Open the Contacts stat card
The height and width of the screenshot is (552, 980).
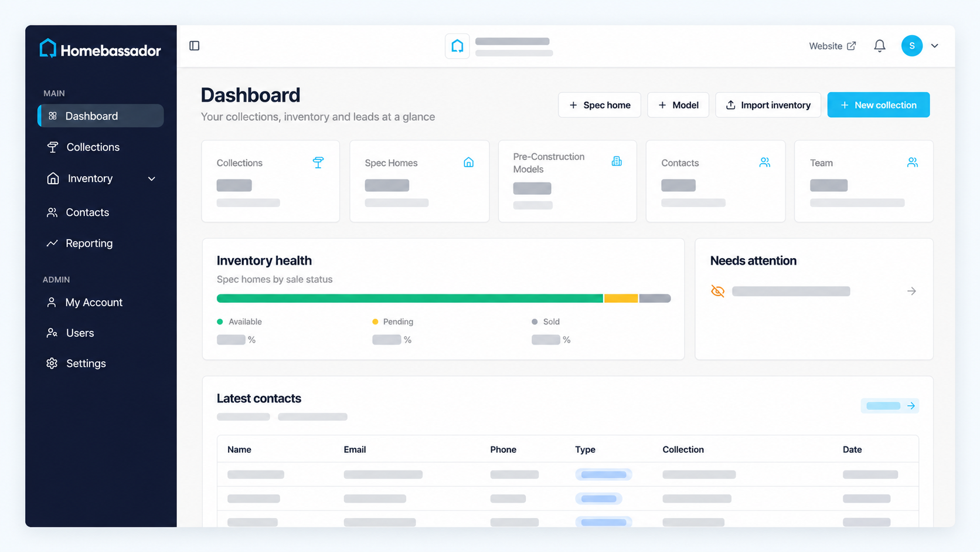point(715,181)
